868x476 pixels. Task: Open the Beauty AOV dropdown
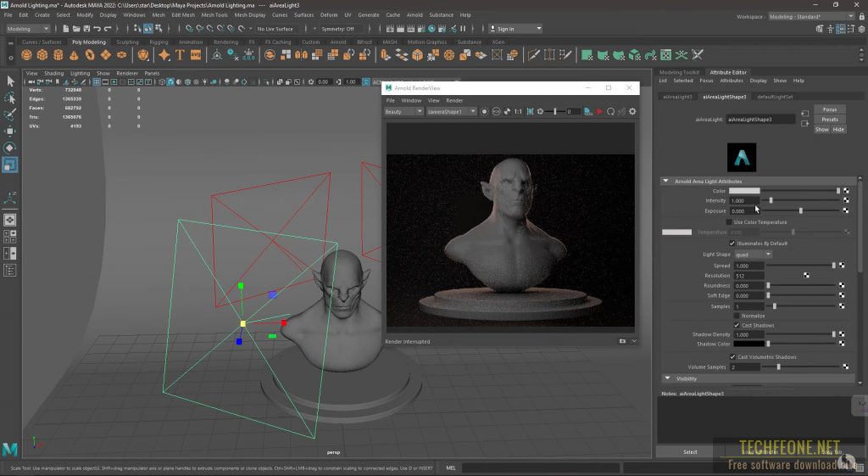(403, 111)
